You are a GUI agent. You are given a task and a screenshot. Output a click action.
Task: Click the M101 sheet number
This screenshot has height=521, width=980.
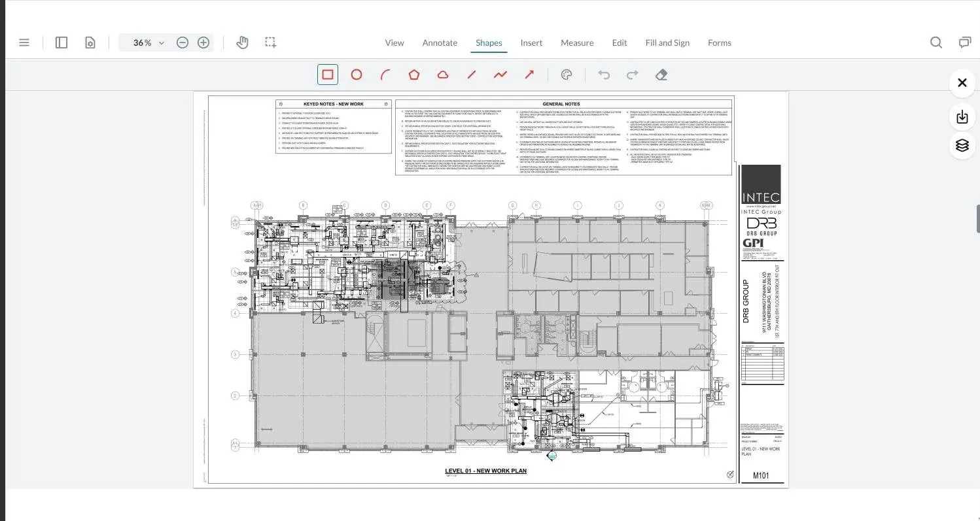pos(761,475)
